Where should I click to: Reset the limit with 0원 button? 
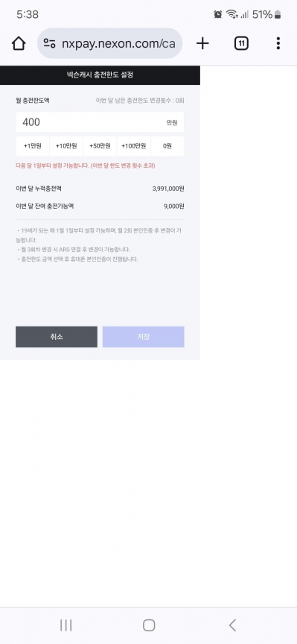tap(167, 146)
